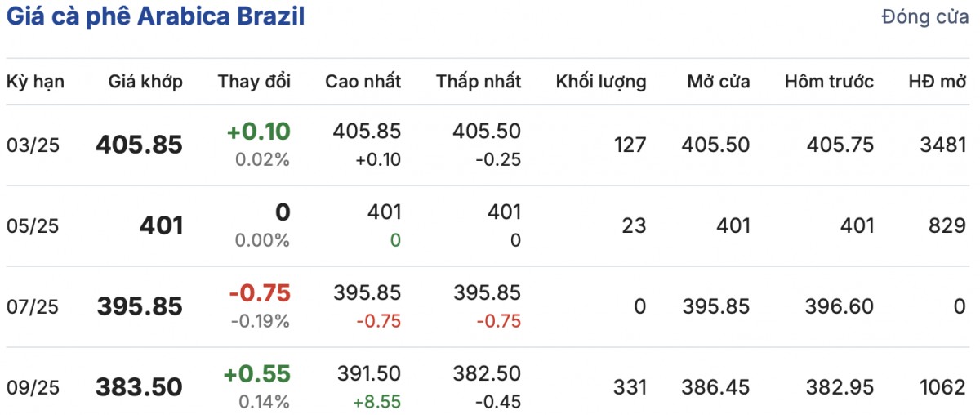The width and height of the screenshot is (980, 415).
Task: Click the 383.50 matched price
Action: pyautogui.click(x=140, y=388)
